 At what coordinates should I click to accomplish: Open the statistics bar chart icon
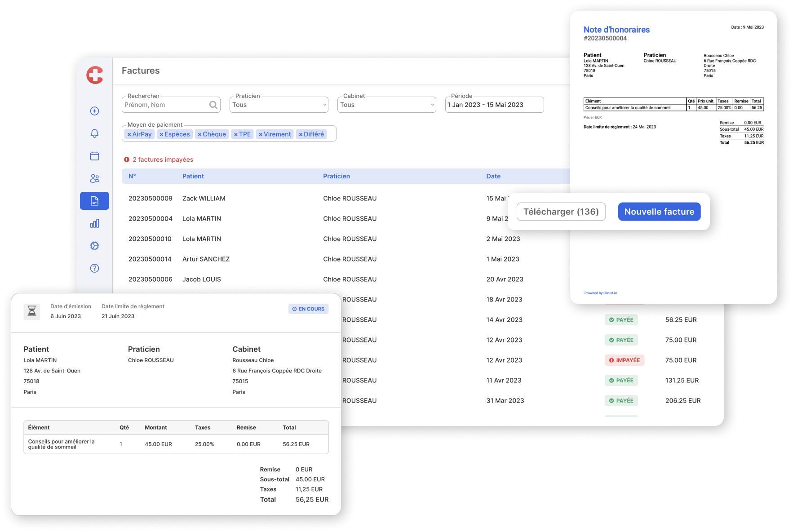94,223
